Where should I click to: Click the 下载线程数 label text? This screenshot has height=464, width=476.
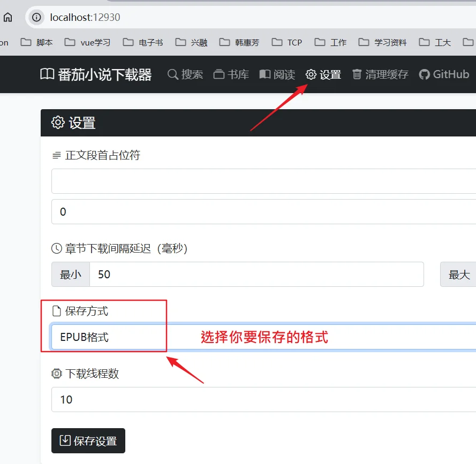[92, 374]
